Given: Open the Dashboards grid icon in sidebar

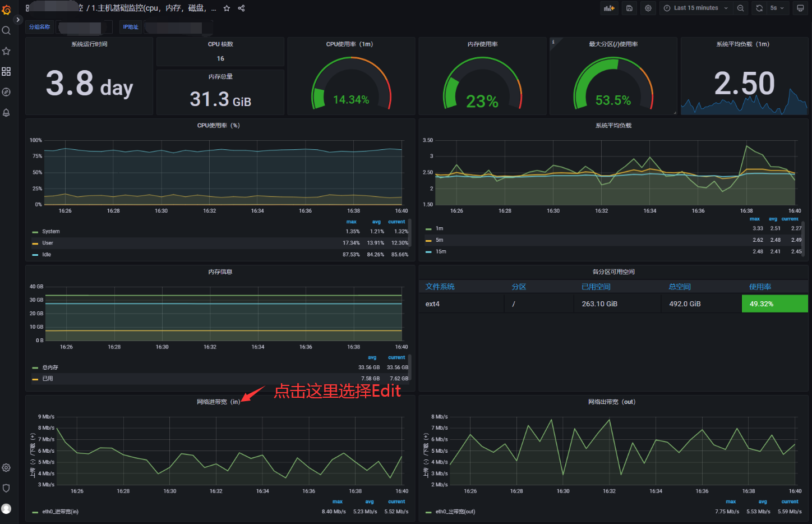Looking at the screenshot, I should coord(6,71).
